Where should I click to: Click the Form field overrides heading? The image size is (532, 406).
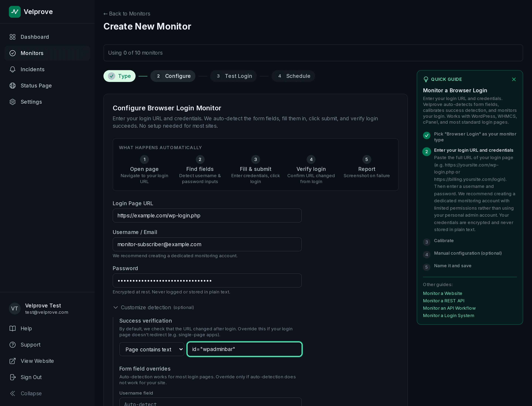point(145,369)
